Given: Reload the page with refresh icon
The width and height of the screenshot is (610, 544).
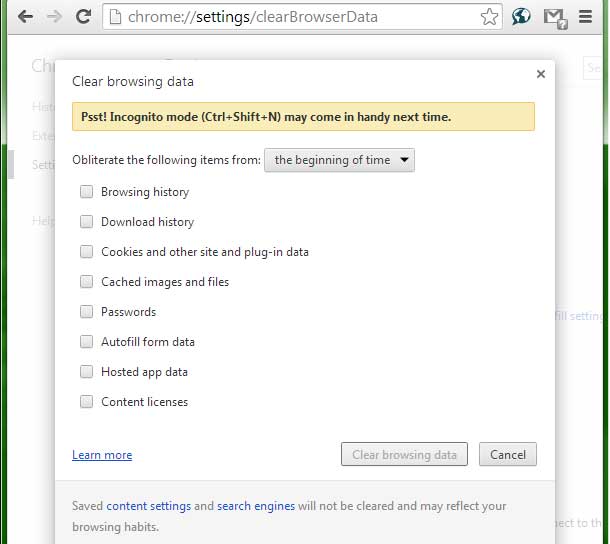Looking at the screenshot, I should click(x=83, y=16).
